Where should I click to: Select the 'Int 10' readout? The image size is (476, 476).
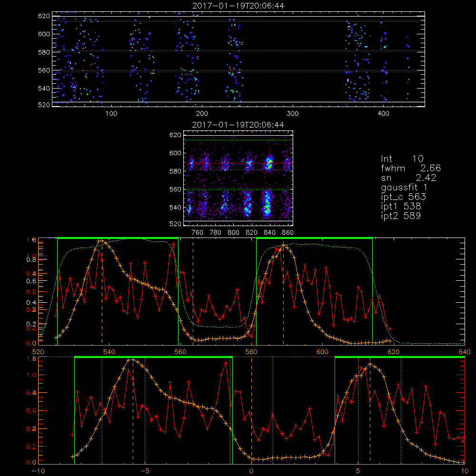(x=402, y=159)
